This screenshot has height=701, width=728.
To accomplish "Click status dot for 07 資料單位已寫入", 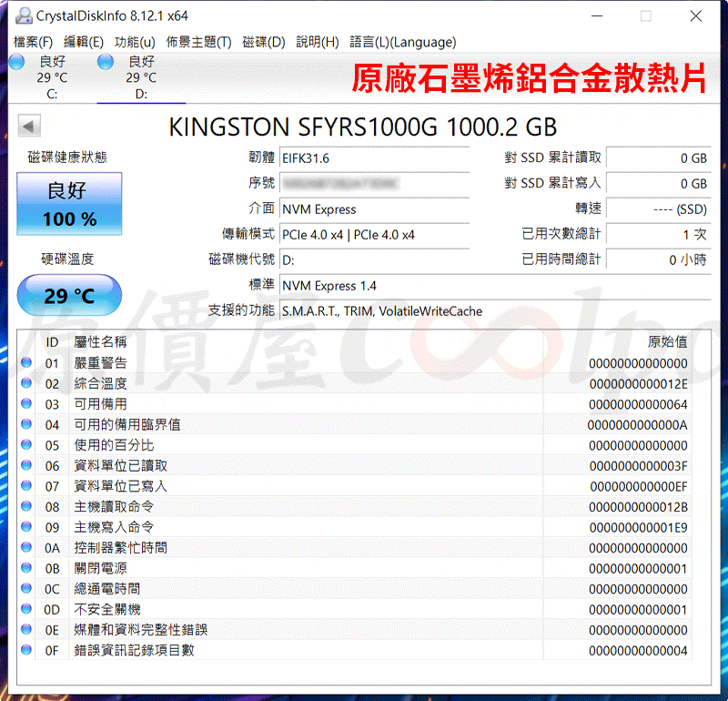I will [26, 485].
